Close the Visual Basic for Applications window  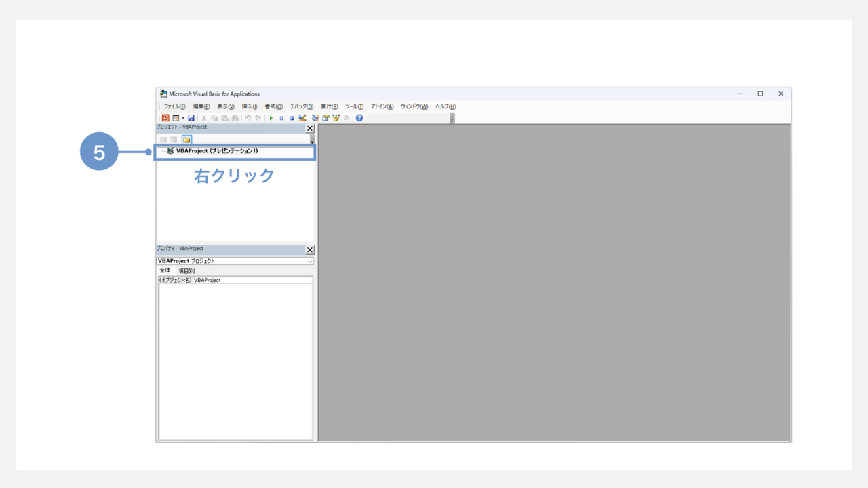click(x=781, y=94)
